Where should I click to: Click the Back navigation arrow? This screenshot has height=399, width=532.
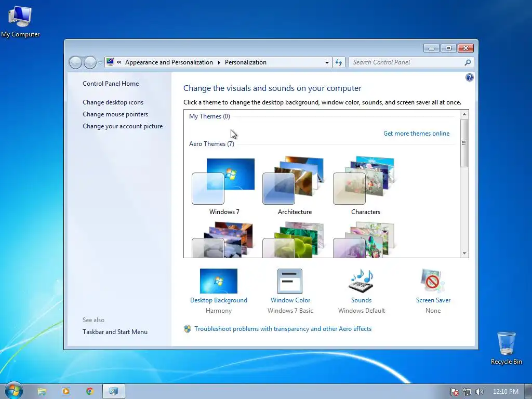coord(75,62)
